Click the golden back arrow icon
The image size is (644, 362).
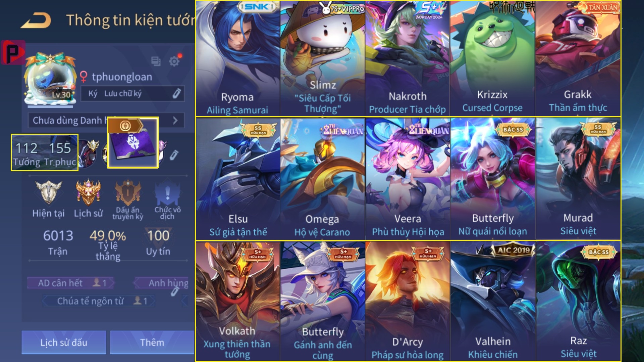pyautogui.click(x=36, y=20)
